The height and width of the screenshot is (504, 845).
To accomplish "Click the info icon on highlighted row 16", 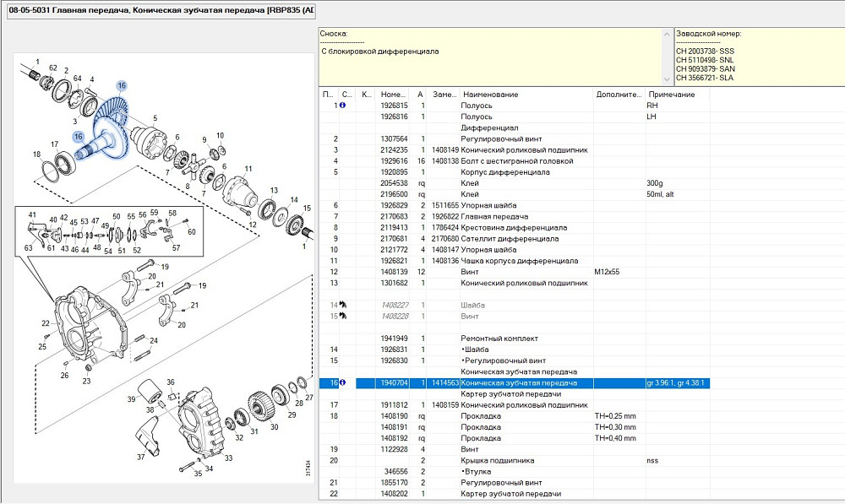I will [342, 383].
